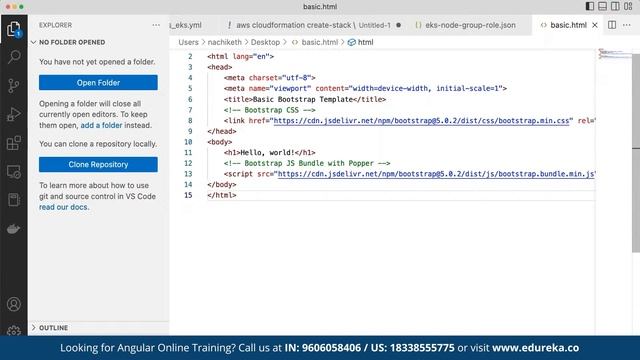Screen dimensions: 640x360
Task: Open the Manage gear icon
Action: (x=13, y=331)
